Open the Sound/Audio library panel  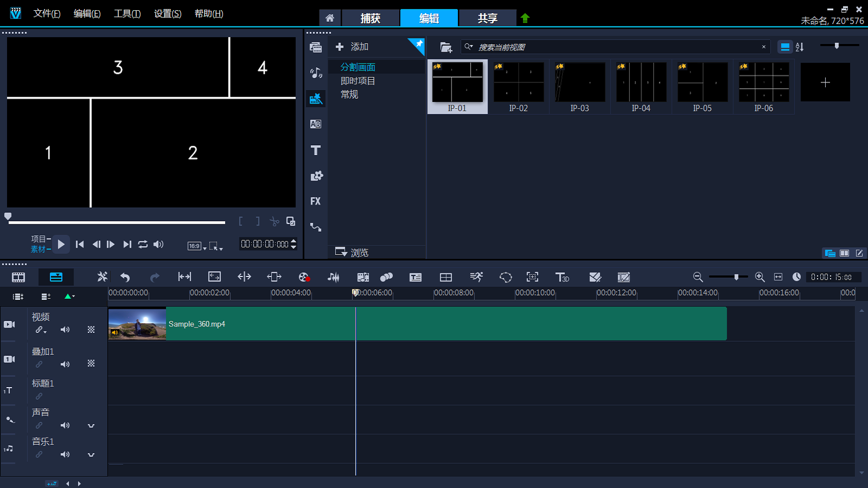coord(316,73)
